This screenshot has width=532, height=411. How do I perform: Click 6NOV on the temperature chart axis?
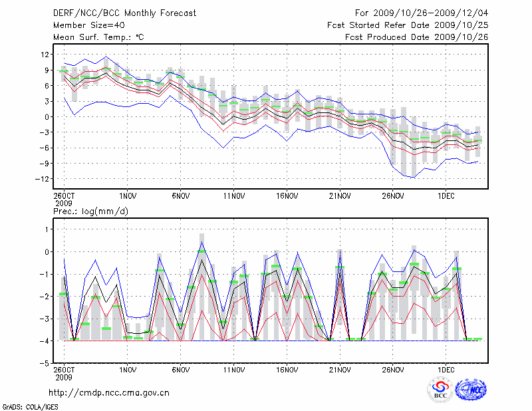click(x=180, y=196)
